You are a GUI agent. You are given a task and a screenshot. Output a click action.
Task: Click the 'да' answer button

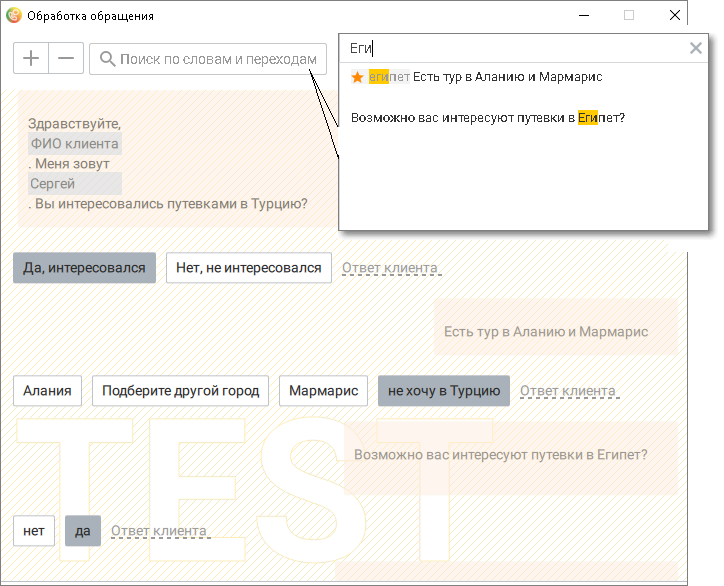pos(83,531)
